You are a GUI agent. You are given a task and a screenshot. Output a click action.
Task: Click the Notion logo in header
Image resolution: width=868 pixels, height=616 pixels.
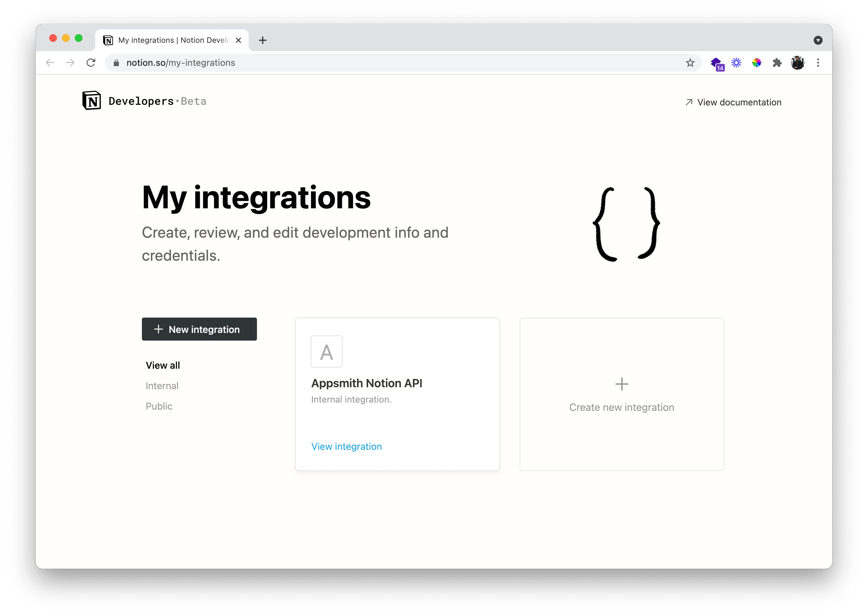point(91,101)
